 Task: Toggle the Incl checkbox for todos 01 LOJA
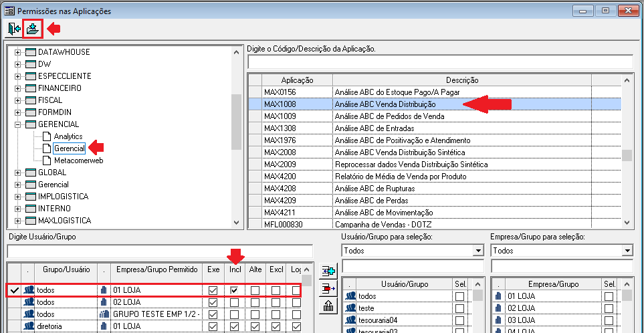pyautogui.click(x=234, y=290)
